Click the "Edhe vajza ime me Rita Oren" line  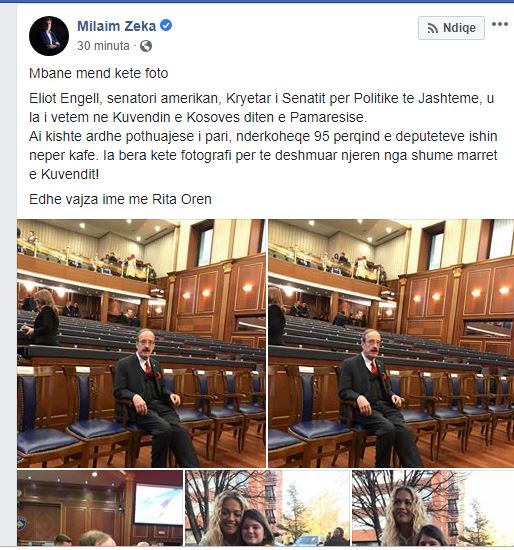pyautogui.click(x=120, y=199)
